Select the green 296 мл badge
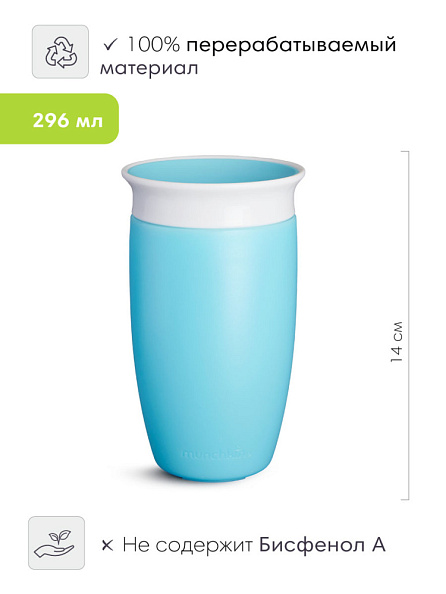Image resolution: width=446 pixels, height=594 pixels. click(59, 119)
